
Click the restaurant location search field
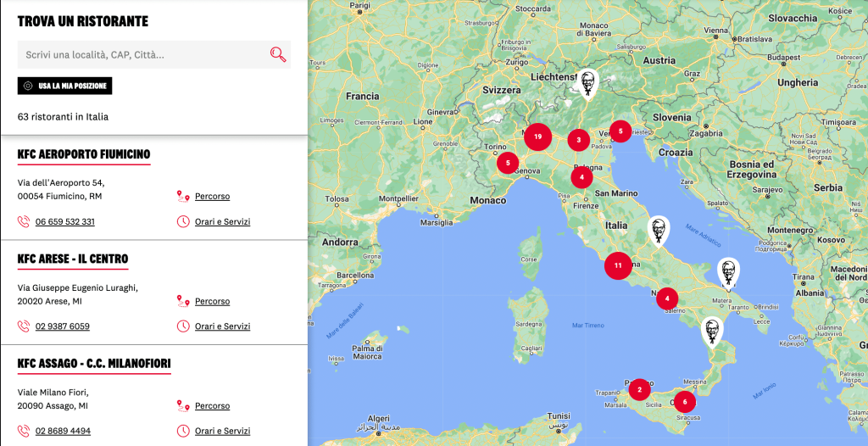pos(154,55)
